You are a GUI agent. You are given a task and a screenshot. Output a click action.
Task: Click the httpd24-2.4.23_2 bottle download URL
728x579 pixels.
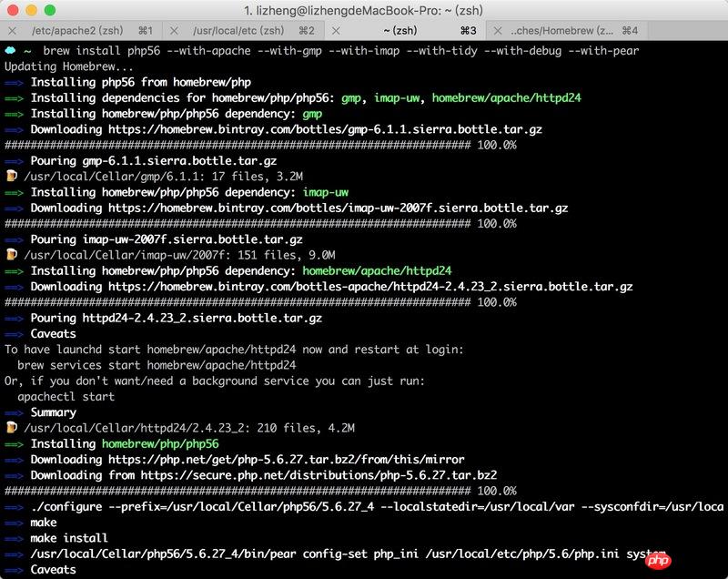[370, 287]
